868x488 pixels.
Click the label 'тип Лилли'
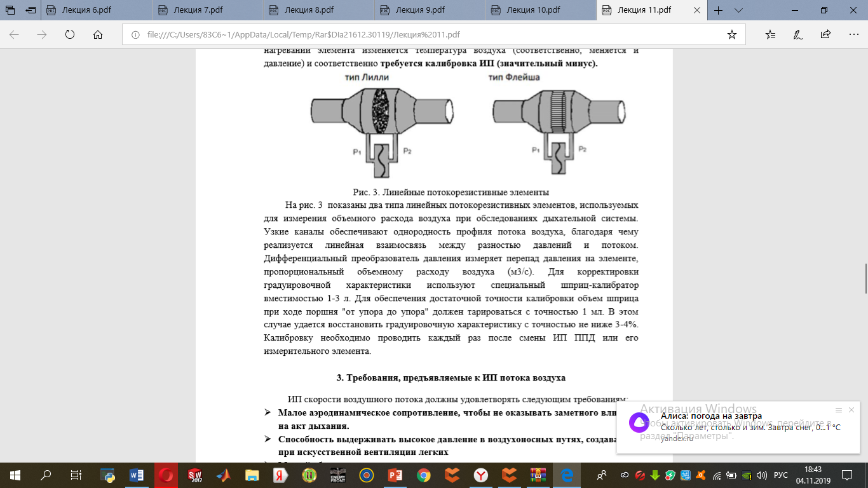click(367, 78)
